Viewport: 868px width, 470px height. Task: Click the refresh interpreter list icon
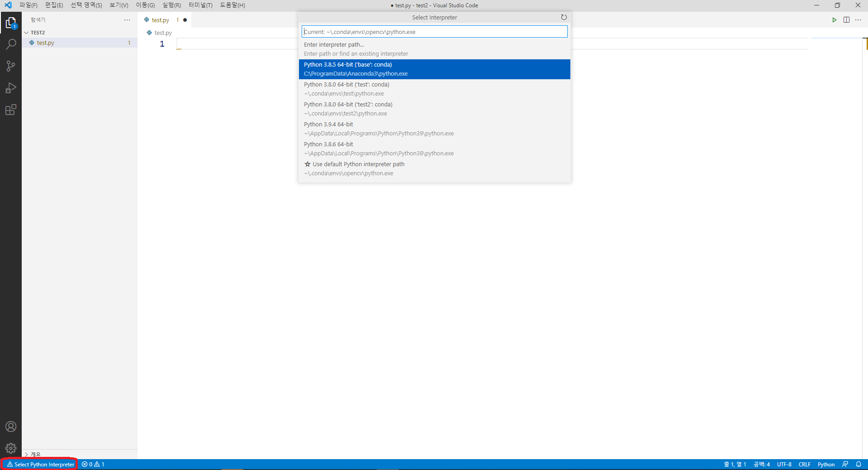(x=564, y=17)
